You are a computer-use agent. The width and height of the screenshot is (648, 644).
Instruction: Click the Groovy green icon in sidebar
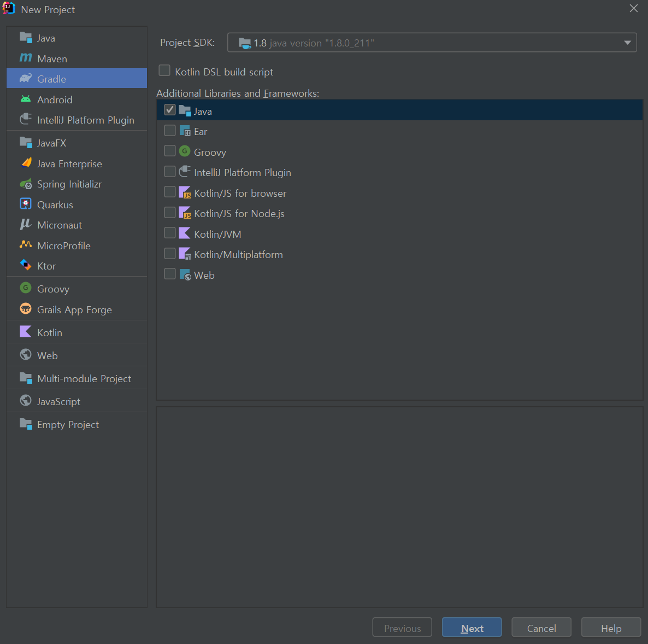pos(26,288)
